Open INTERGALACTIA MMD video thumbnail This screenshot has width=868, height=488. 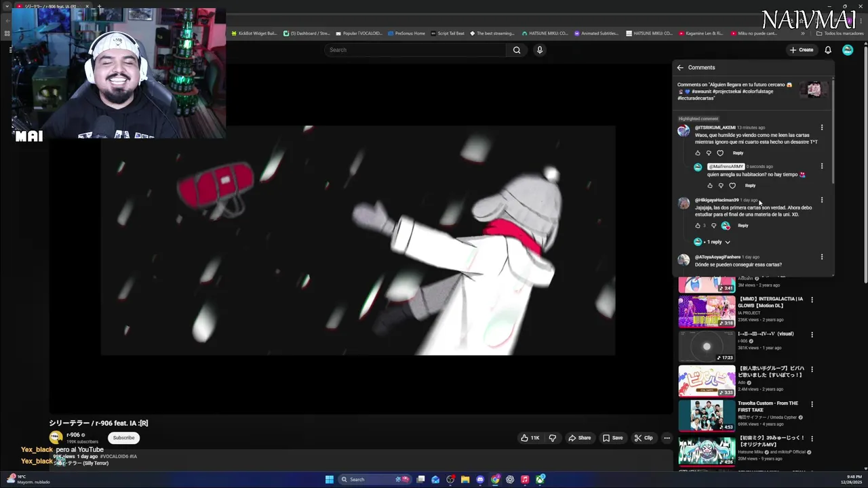coord(707,311)
